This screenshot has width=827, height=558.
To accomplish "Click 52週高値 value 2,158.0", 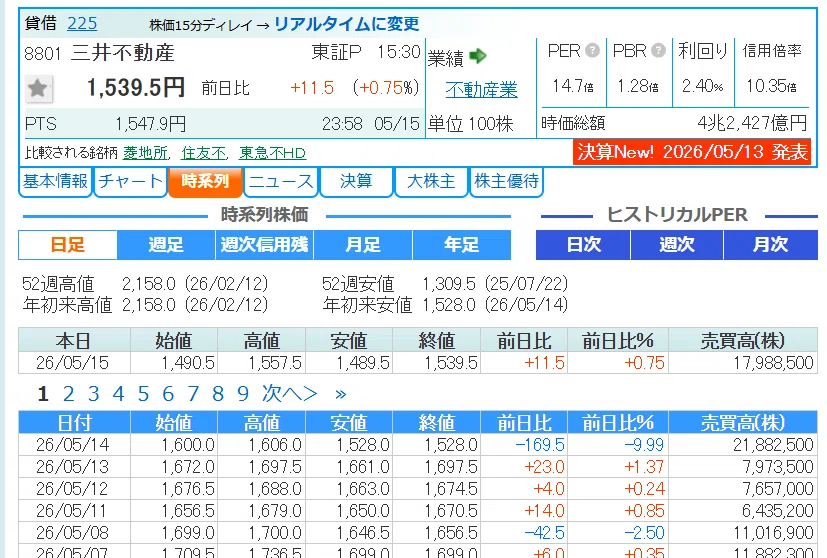I will click(x=149, y=284).
